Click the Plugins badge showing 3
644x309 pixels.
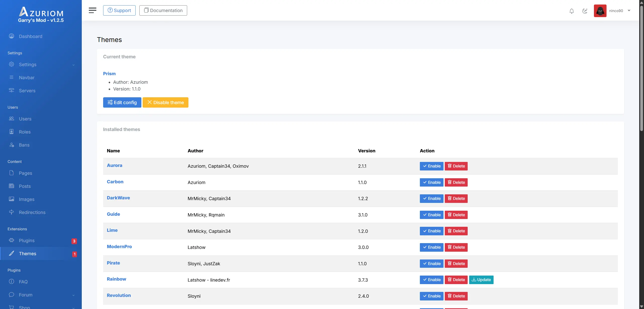pos(74,241)
